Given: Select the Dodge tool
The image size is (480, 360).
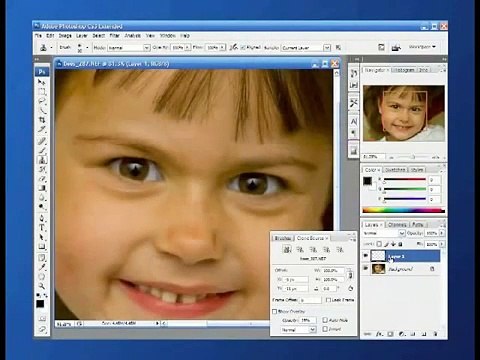Looking at the screenshot, I should [x=42, y=207].
